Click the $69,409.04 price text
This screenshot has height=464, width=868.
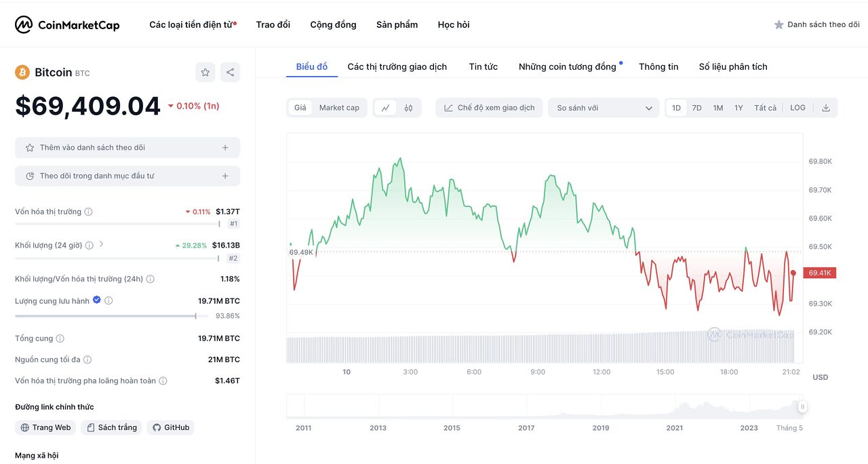coord(88,107)
